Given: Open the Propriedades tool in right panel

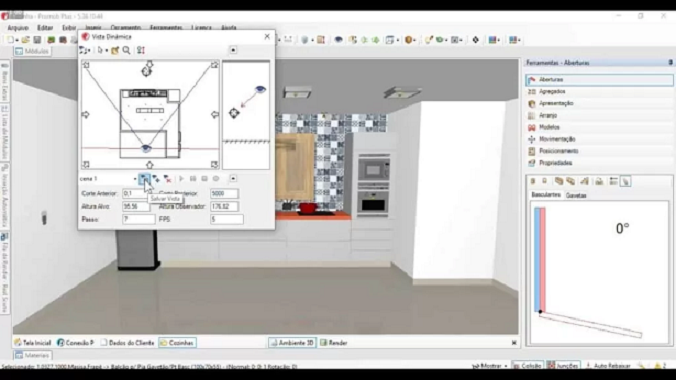Looking at the screenshot, I should [x=555, y=163].
